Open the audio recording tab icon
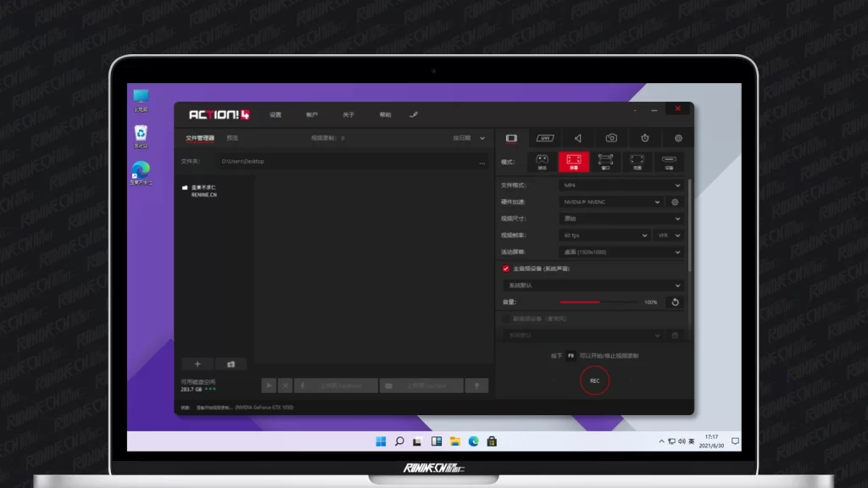Screen dimensions: 868x488 (577, 138)
